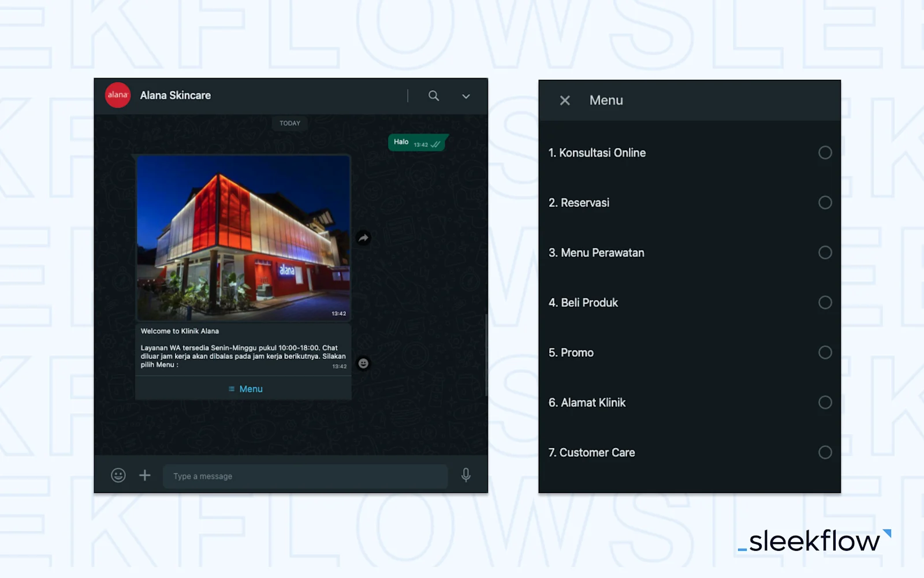This screenshot has height=578, width=924.
Task: Click the Konsultasi Online menu entry text
Action: tap(597, 153)
